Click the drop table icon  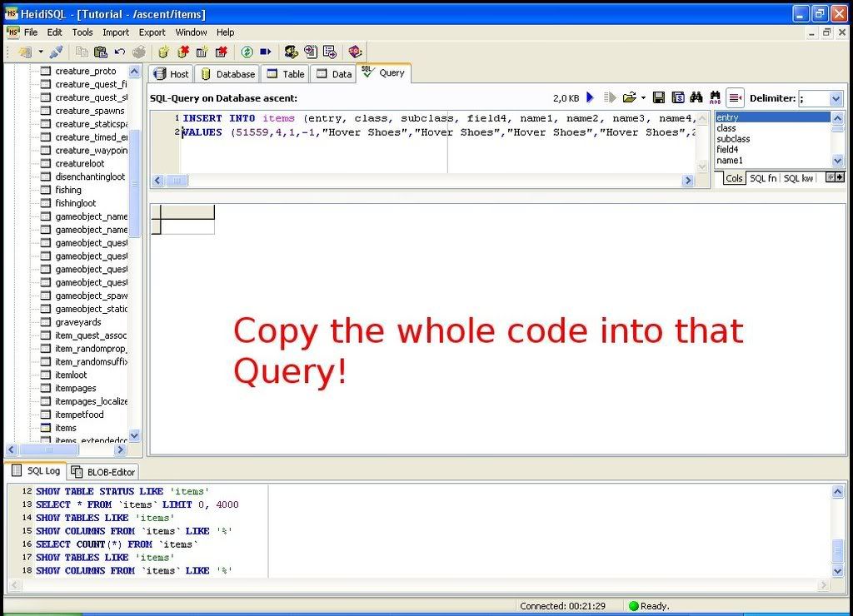pyautogui.click(x=221, y=52)
